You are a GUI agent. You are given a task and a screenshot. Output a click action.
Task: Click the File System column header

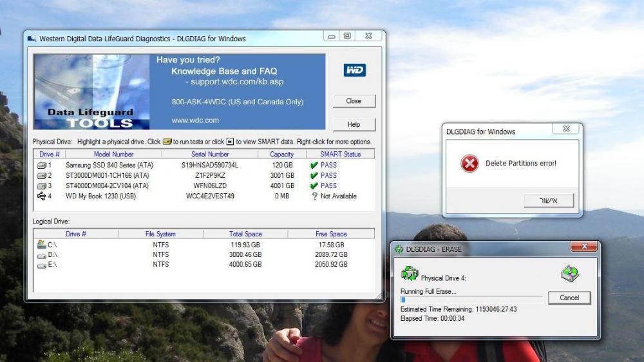[x=160, y=234]
